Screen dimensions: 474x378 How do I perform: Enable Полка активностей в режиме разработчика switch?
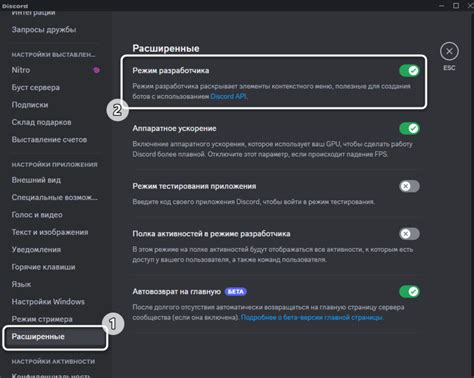click(x=409, y=234)
